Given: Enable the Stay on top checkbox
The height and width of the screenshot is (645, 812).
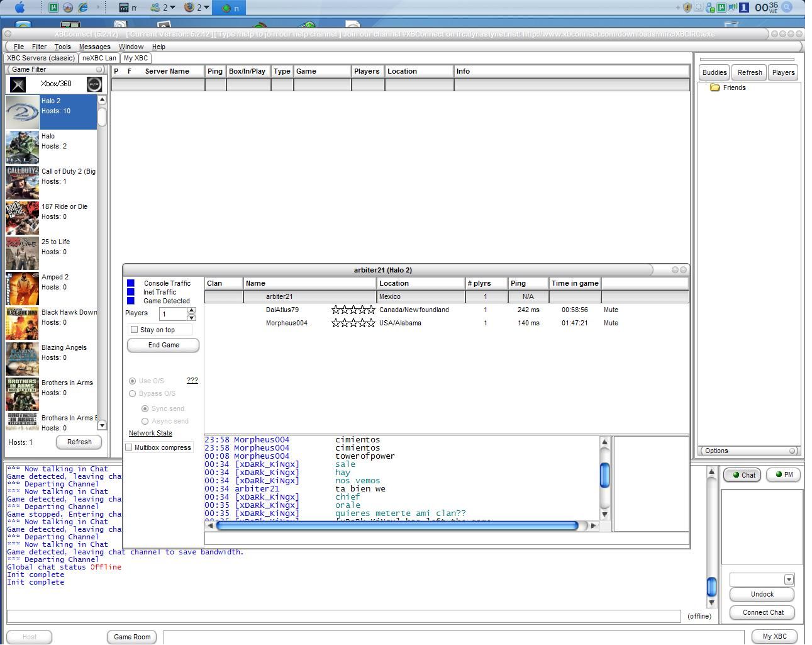Looking at the screenshot, I should [x=134, y=330].
